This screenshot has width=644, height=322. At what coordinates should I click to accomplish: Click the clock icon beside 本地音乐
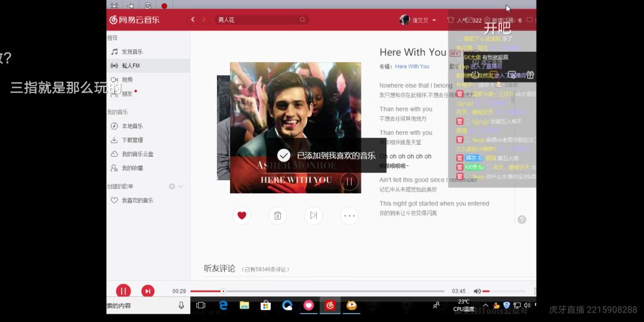(x=114, y=126)
